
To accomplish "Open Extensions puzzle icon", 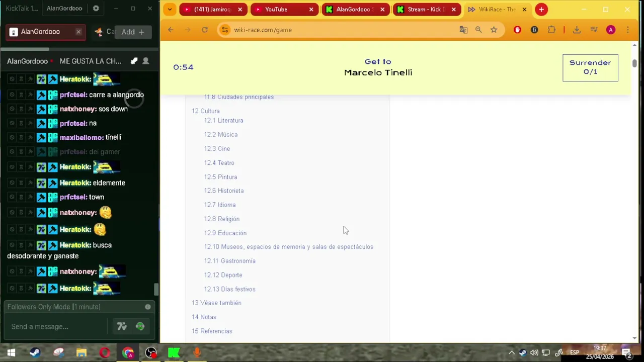I will click(x=551, y=30).
